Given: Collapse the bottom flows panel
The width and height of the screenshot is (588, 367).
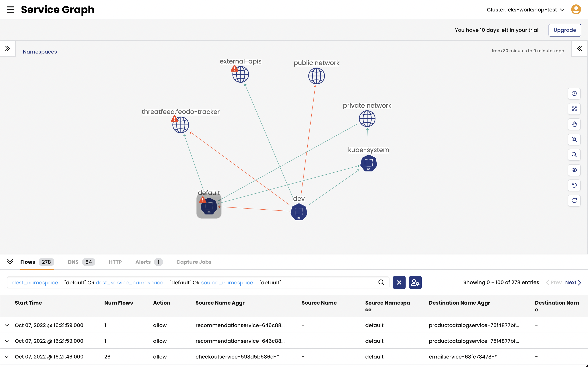Looking at the screenshot, I should (x=10, y=262).
